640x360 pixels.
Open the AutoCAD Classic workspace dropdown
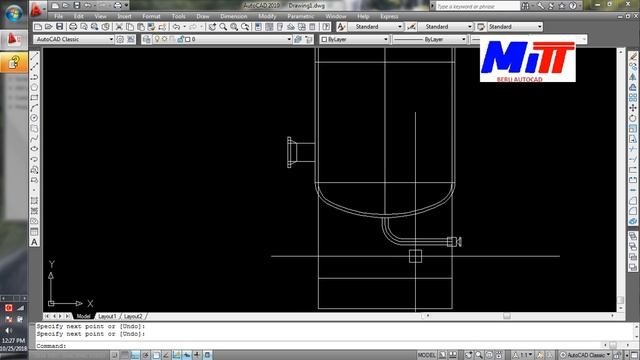(74, 39)
